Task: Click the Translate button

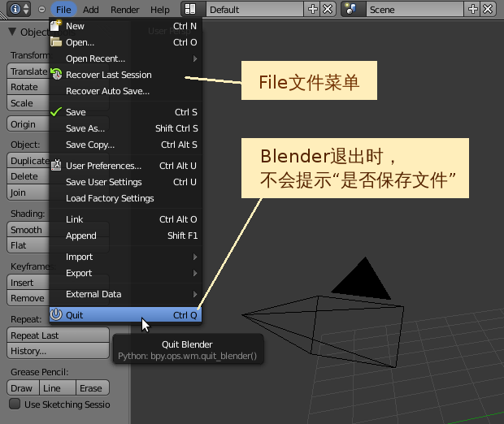Action: tap(28, 71)
